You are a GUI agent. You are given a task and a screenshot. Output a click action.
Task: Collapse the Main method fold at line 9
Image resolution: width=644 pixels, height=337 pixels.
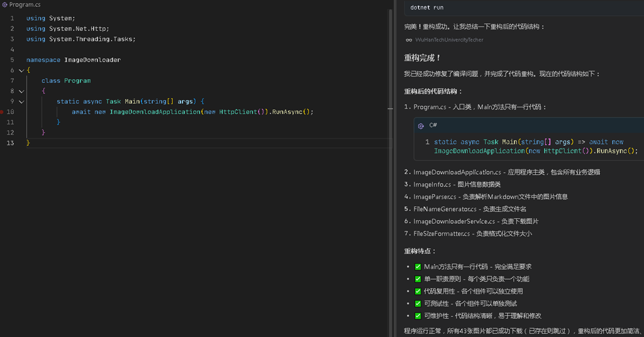coord(21,101)
